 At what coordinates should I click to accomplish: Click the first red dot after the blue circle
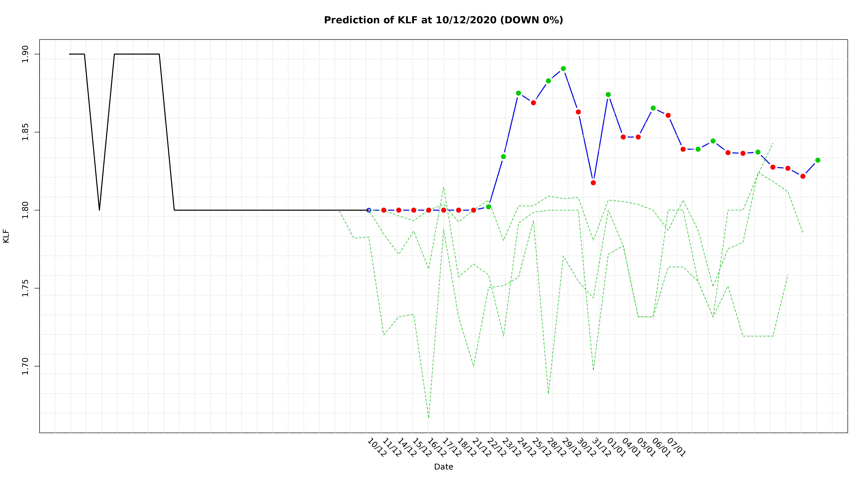pos(384,210)
